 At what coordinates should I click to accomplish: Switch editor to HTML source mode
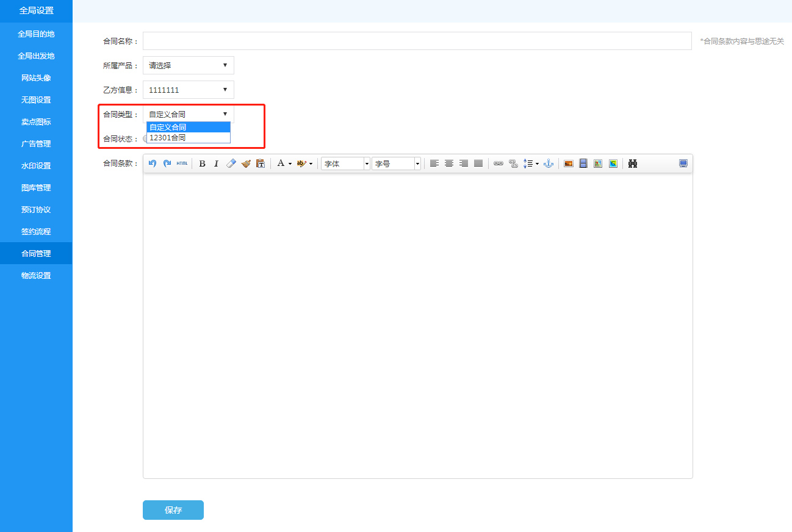click(x=182, y=164)
